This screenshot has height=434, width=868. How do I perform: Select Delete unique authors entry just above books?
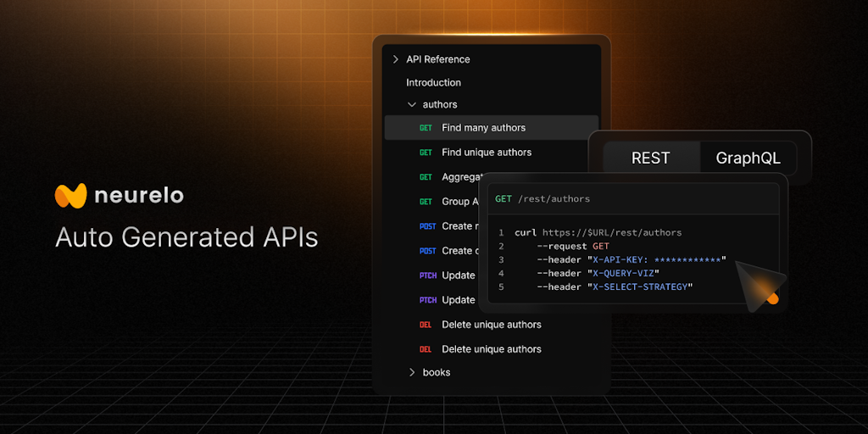(x=491, y=349)
